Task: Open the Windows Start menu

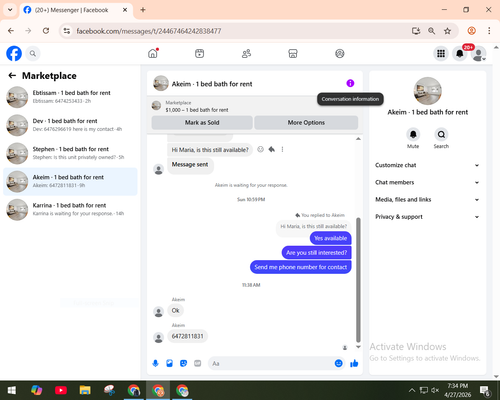Action: (12, 390)
